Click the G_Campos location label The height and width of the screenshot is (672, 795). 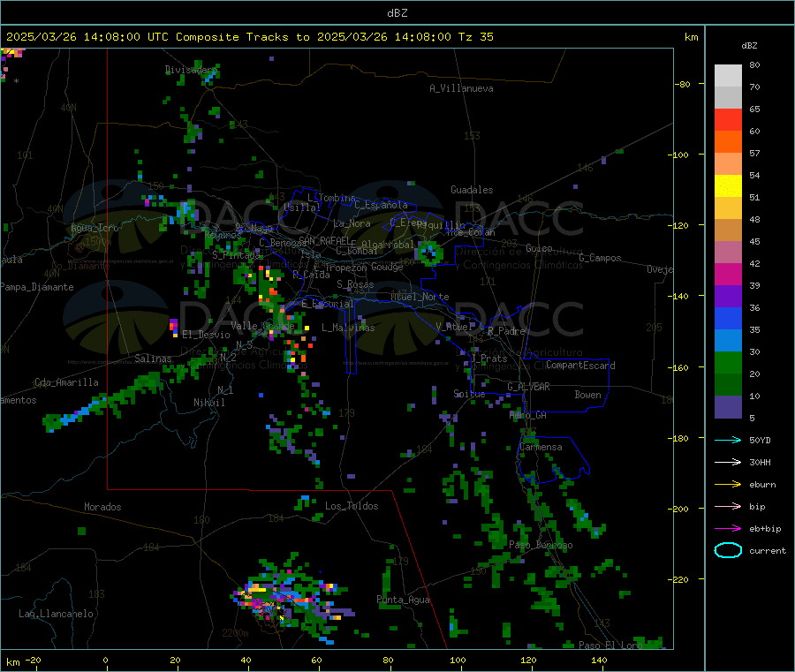pos(600,258)
